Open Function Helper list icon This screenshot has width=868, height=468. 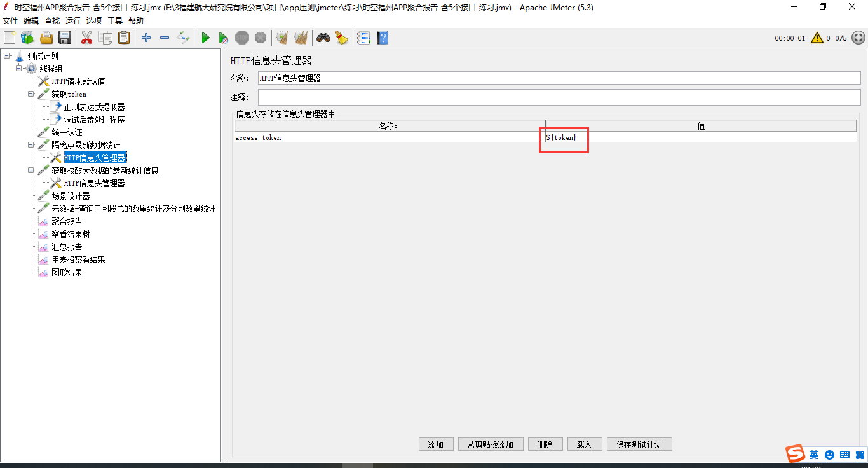tap(363, 38)
